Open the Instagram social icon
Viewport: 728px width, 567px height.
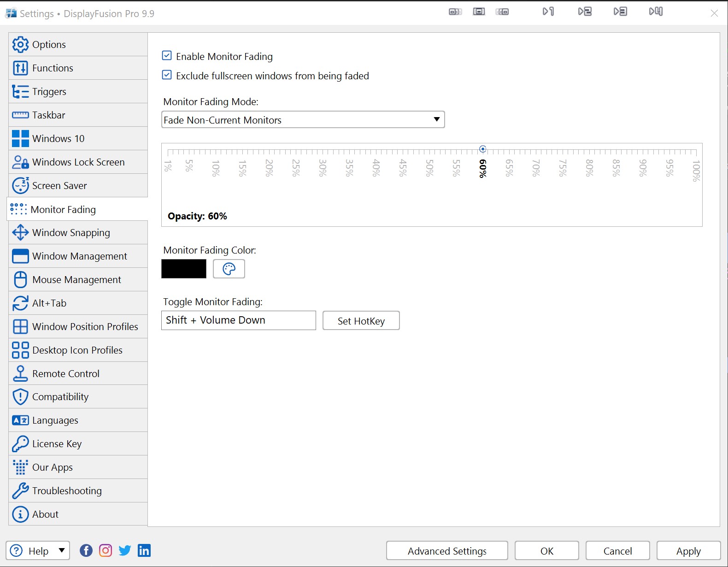pyautogui.click(x=106, y=550)
